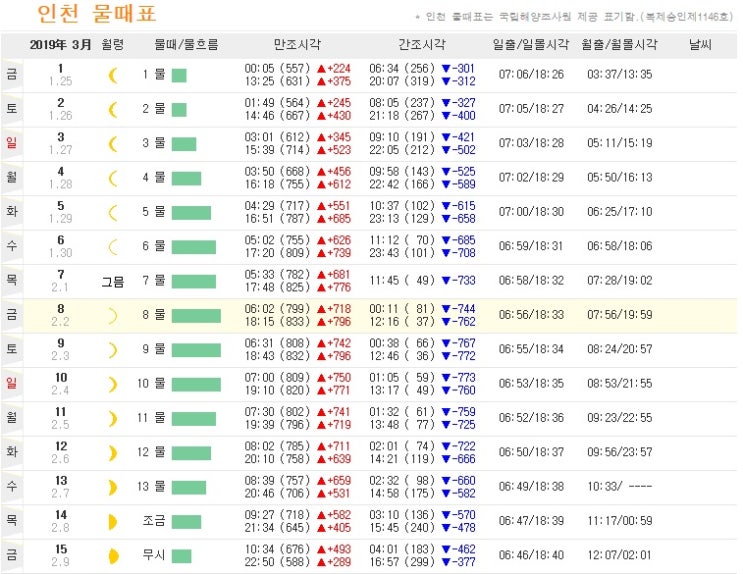This screenshot has height=574, width=743.
Task: Click the moon phase icon for March 10
Action: (x=113, y=384)
